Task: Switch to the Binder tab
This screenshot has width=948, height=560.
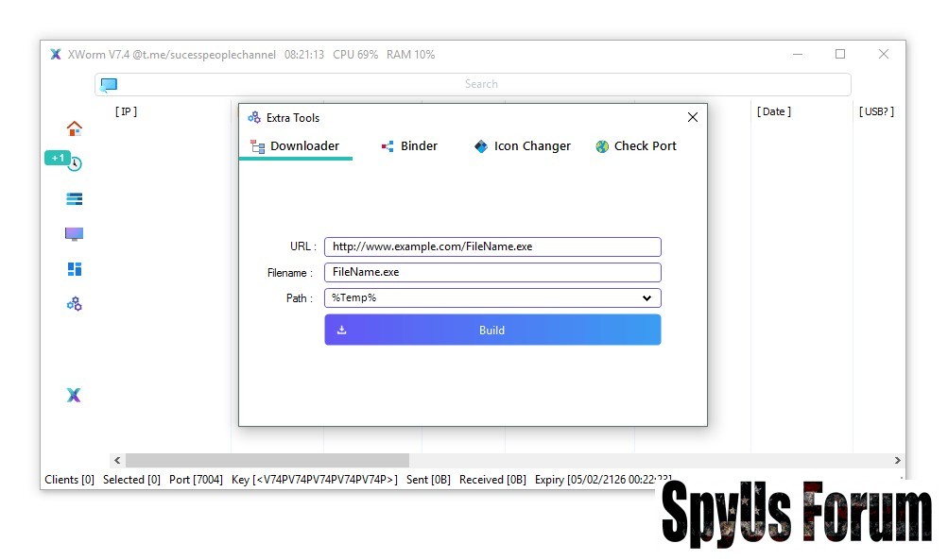Action: 409,146
